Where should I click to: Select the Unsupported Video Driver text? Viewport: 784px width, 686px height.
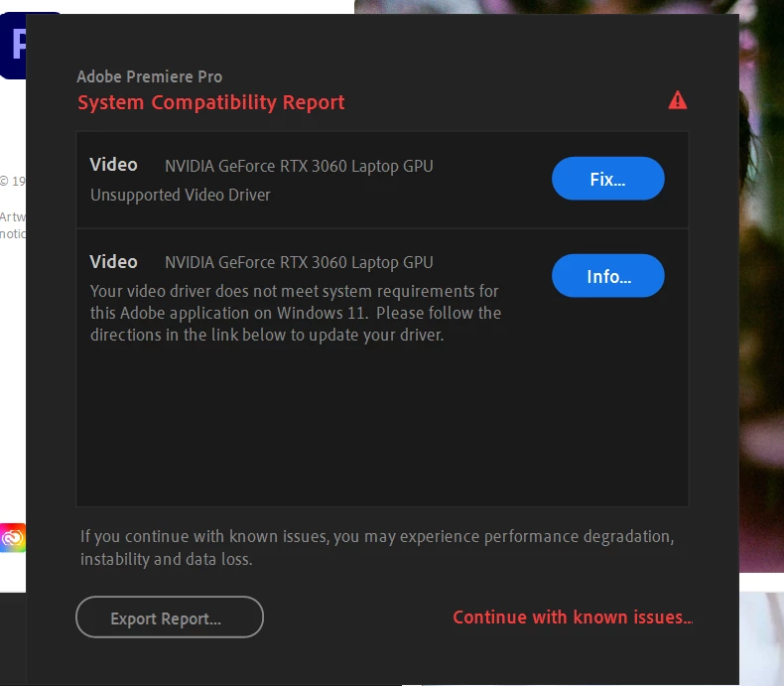coord(181,195)
